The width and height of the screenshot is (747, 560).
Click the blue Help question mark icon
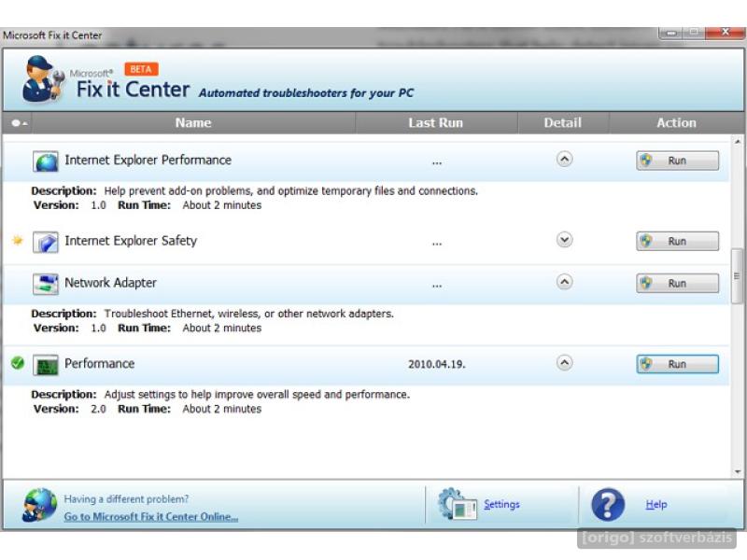(x=608, y=504)
